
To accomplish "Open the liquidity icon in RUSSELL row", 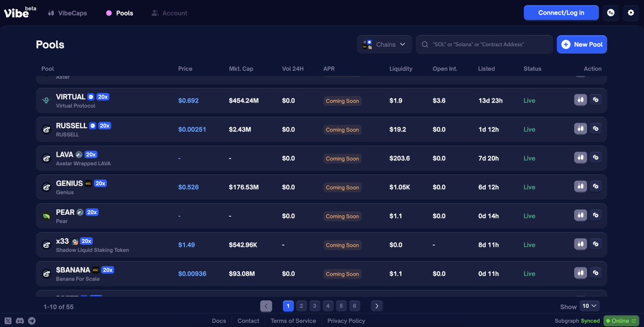I will pyautogui.click(x=595, y=129).
